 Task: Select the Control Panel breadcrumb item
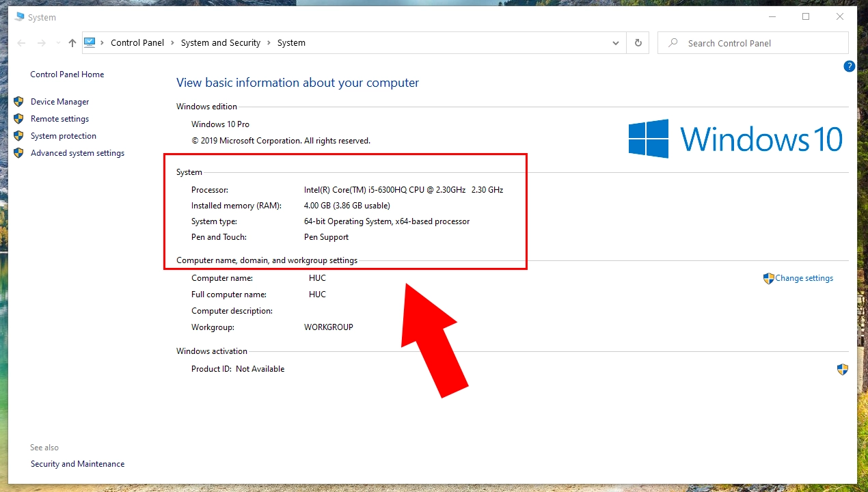pos(137,43)
